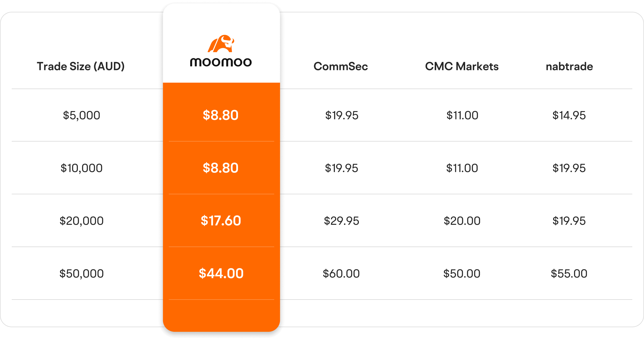Select the CommSec column header
Screen dimensions: 644x340
click(x=341, y=67)
